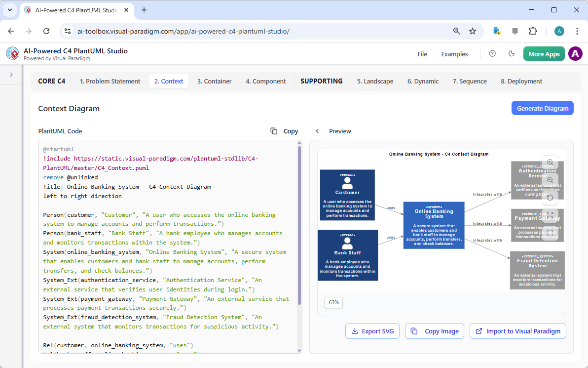The image size is (588, 368).
Task: Import the diagram to Visual Paradigm
Action: point(517,331)
